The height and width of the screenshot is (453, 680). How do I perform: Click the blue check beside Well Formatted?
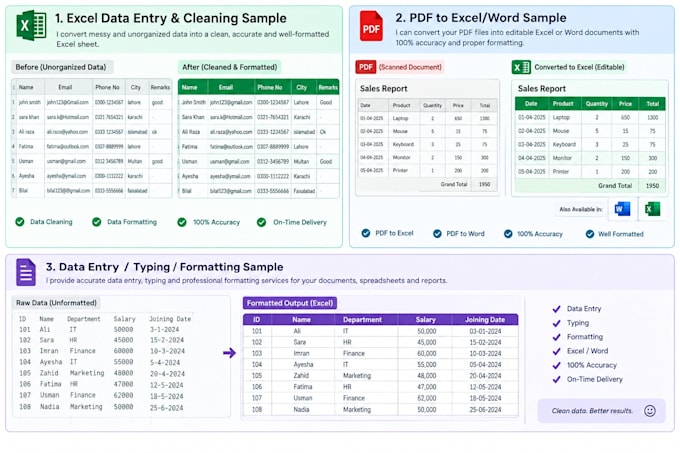click(590, 234)
